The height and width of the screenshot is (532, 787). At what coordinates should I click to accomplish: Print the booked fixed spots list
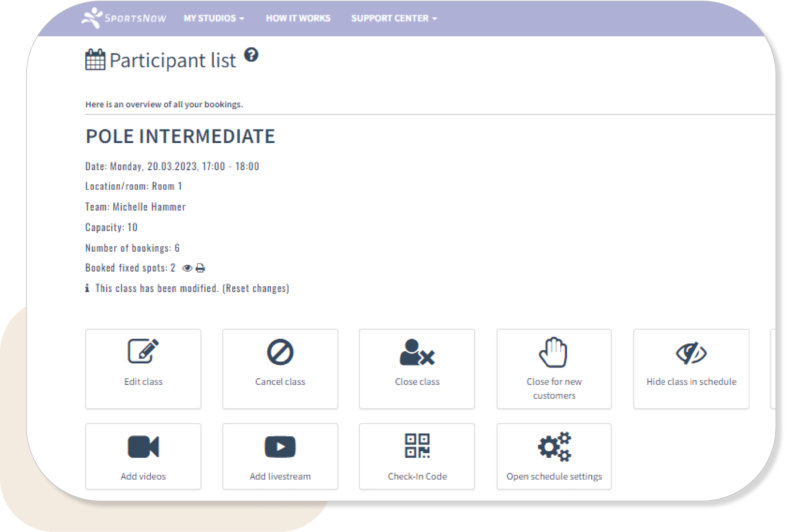200,268
